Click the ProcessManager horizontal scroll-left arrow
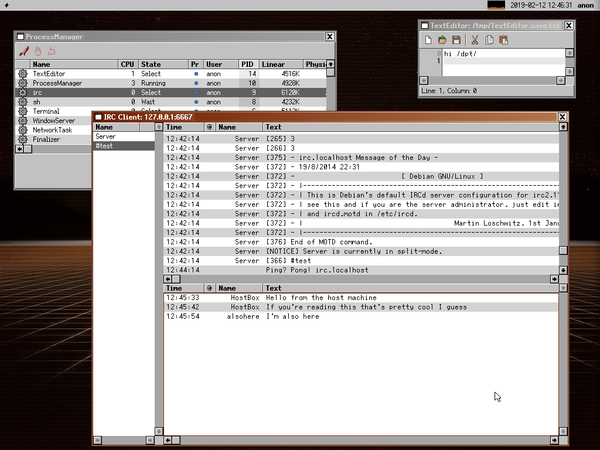 click(x=20, y=149)
